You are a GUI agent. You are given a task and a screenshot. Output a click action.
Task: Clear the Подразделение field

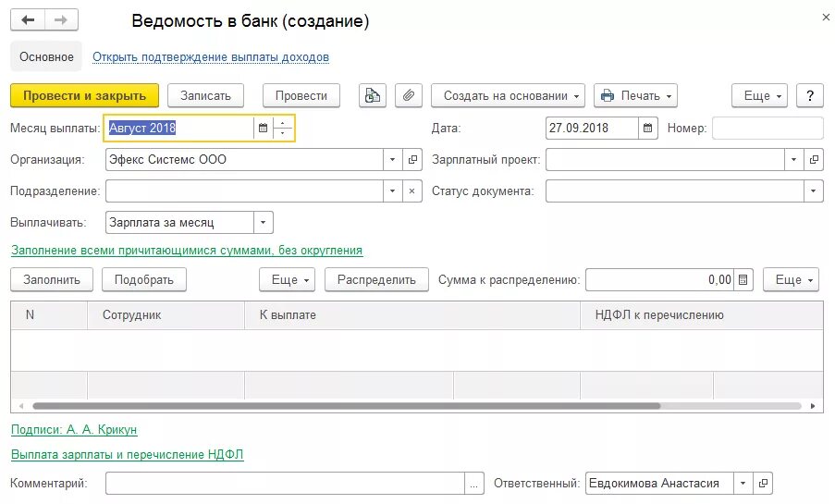412,191
